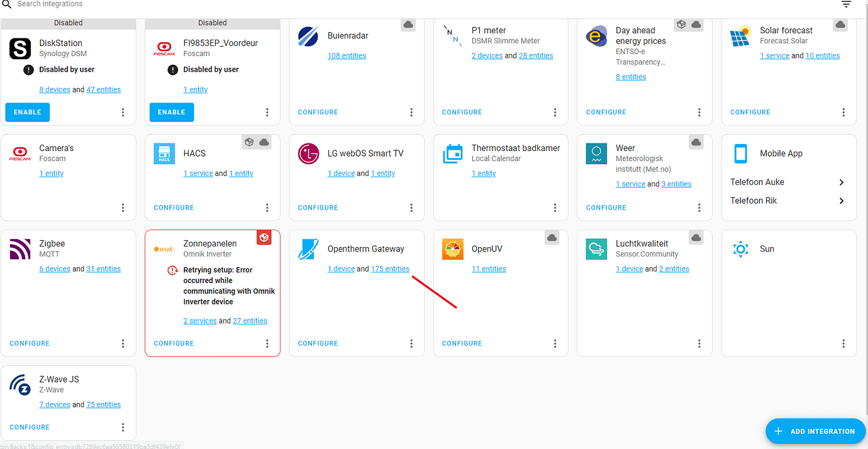Open Z-Wave JS 7 devices link

(55, 404)
